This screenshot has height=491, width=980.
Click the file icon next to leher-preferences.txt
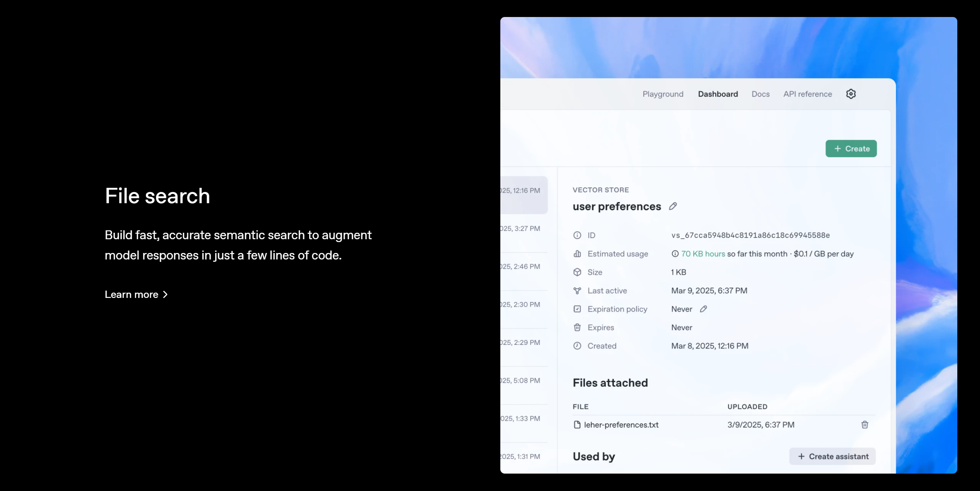click(x=577, y=425)
